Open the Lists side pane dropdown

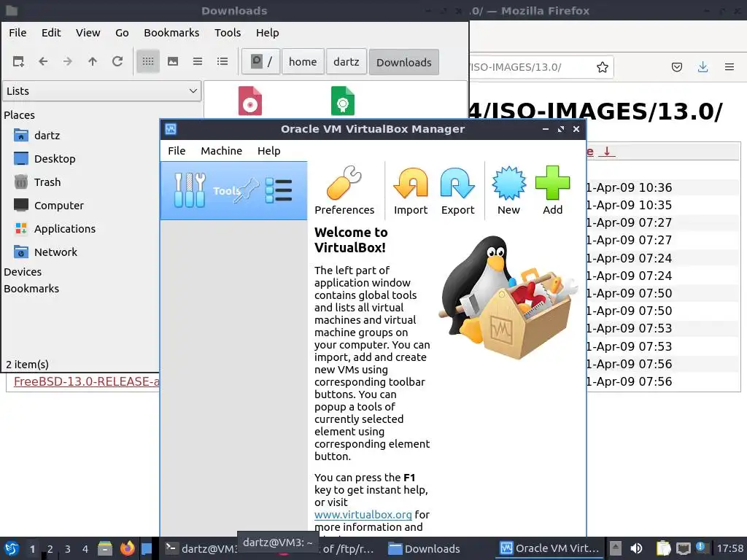pos(102,91)
